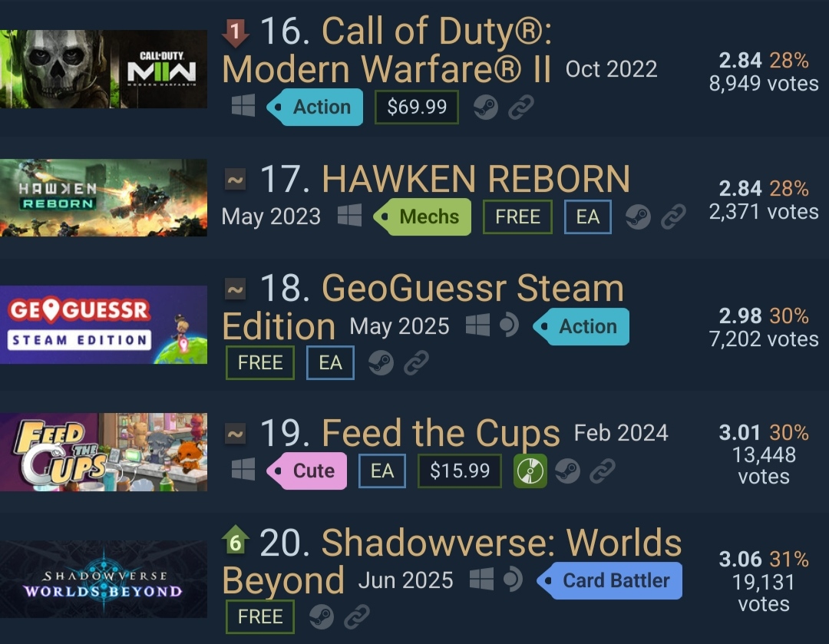The width and height of the screenshot is (829, 644).
Task: Click green disc icon for Feed the Cups
Action: 530,471
